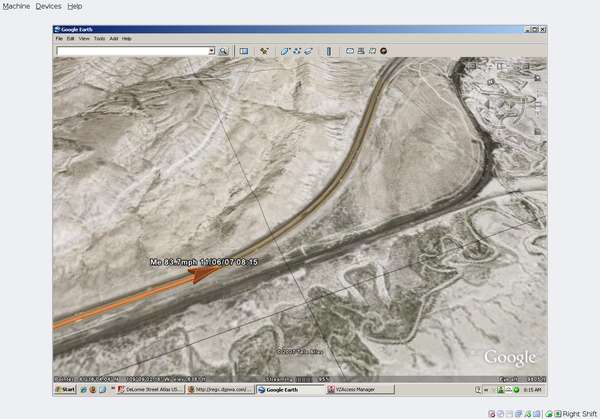Image resolution: width=600 pixels, height=419 pixels.
Task: Click the orange GPS position arrow marker
Action: point(201,274)
